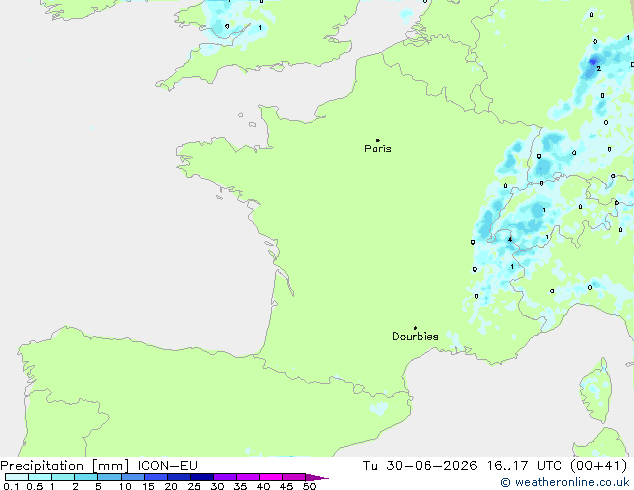Image resolution: width=634 pixels, height=490 pixels.
Task: Select the Dourbies location dot marker
Action: click(415, 328)
